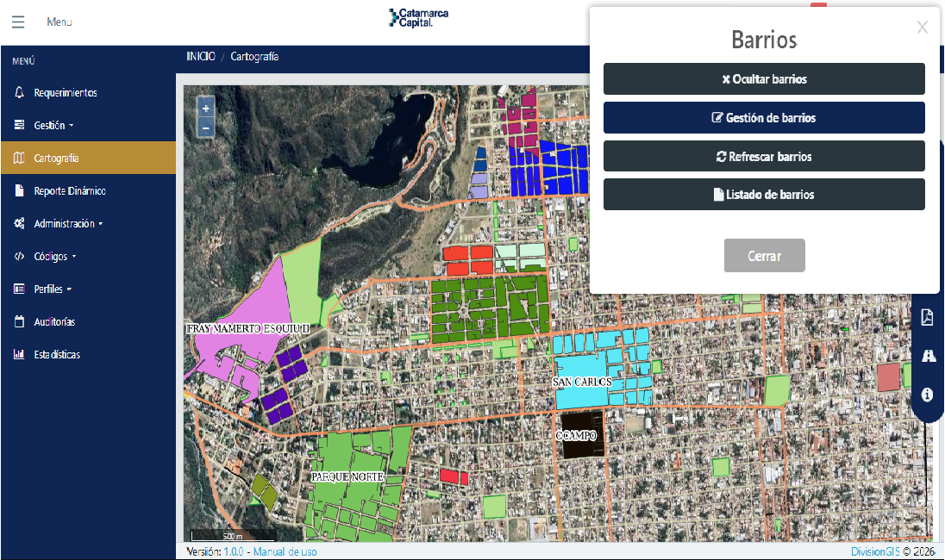Toggle the sidebar with the hamburger icon
This screenshot has width=945, height=560.
tap(17, 22)
